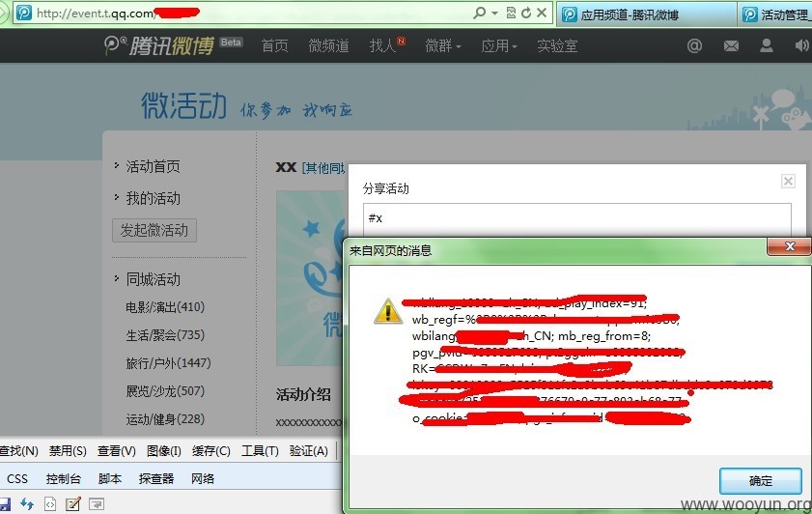The image size is (812, 514).
Task: Open the 旅行/户外(1447) category
Action: coord(168,362)
